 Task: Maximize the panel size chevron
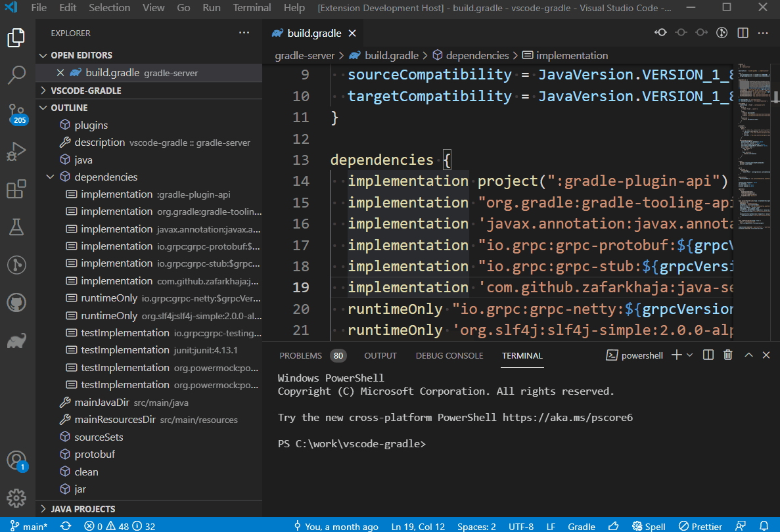coord(748,355)
